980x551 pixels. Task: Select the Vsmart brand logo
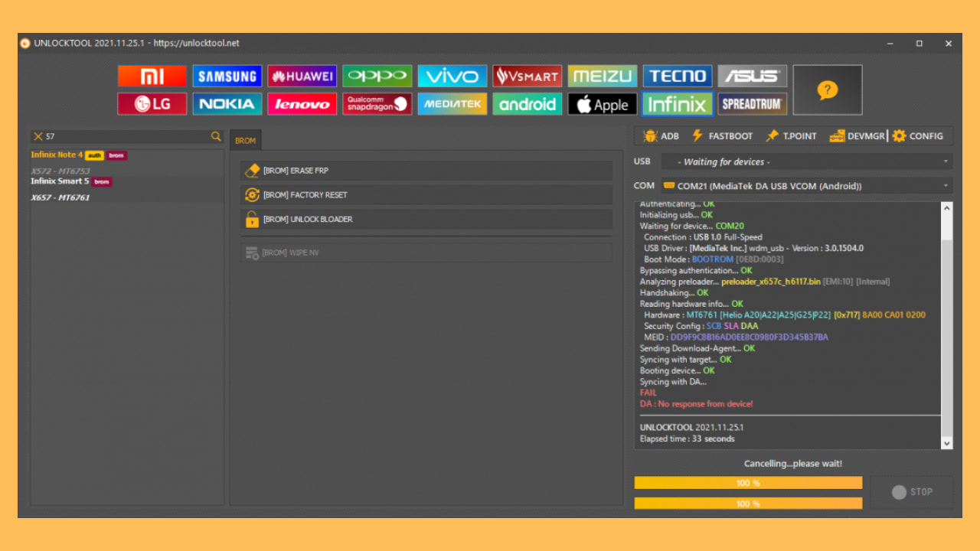tap(527, 76)
